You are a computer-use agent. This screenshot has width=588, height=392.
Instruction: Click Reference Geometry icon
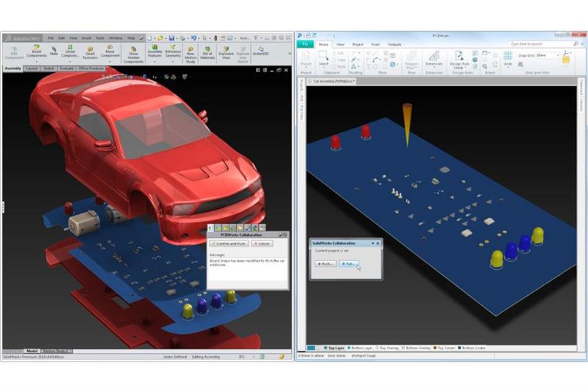tap(173, 50)
